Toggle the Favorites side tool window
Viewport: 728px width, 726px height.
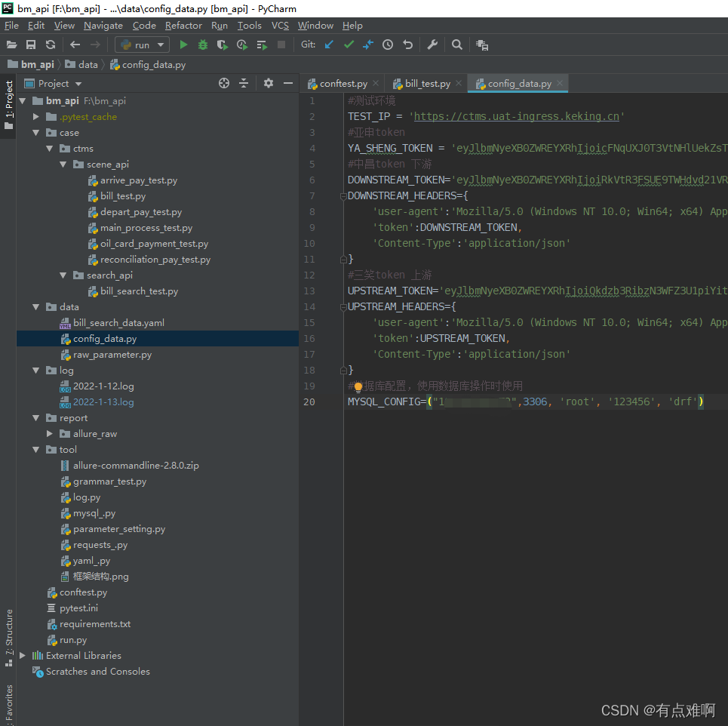[x=8, y=703]
